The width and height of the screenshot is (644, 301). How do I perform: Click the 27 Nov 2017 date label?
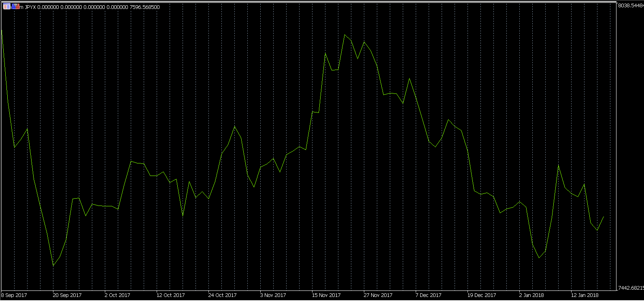pyautogui.click(x=378, y=295)
